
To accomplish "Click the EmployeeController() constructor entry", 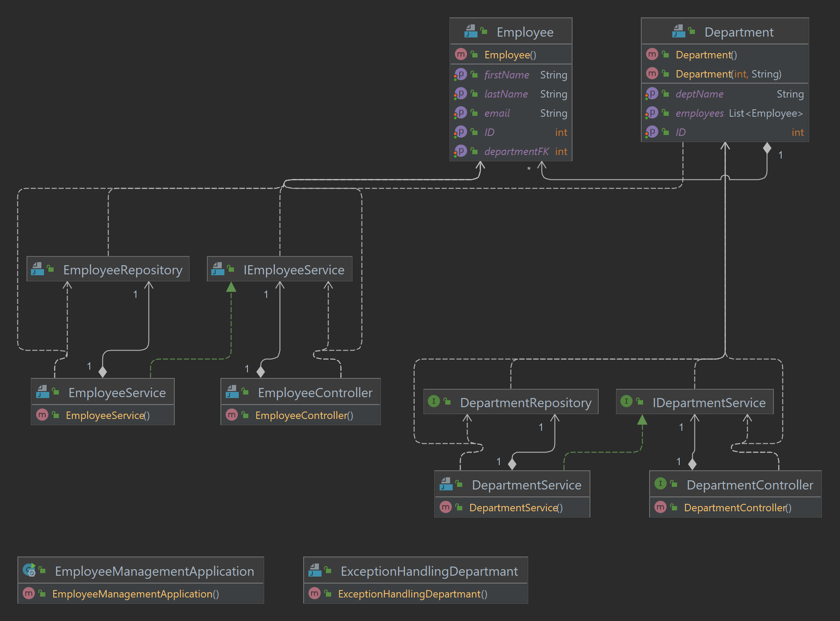I will click(304, 415).
